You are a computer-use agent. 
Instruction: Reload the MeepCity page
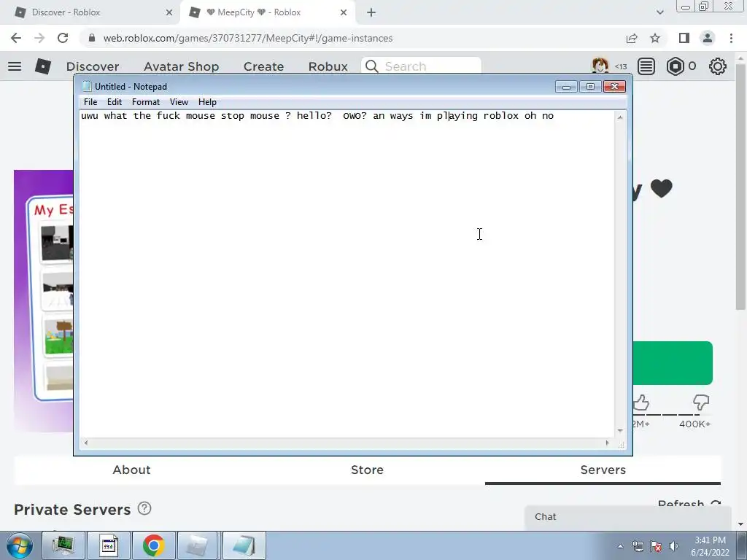(63, 38)
